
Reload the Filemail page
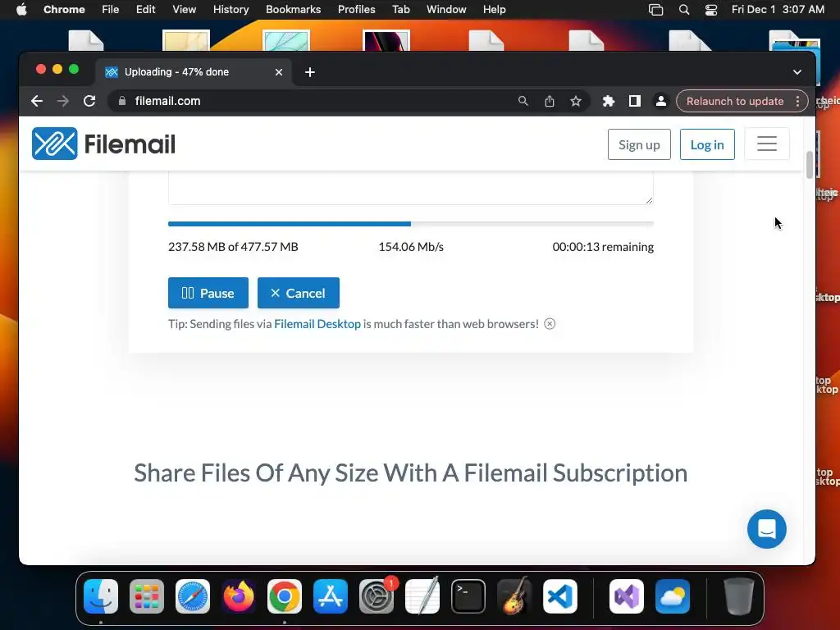[89, 101]
